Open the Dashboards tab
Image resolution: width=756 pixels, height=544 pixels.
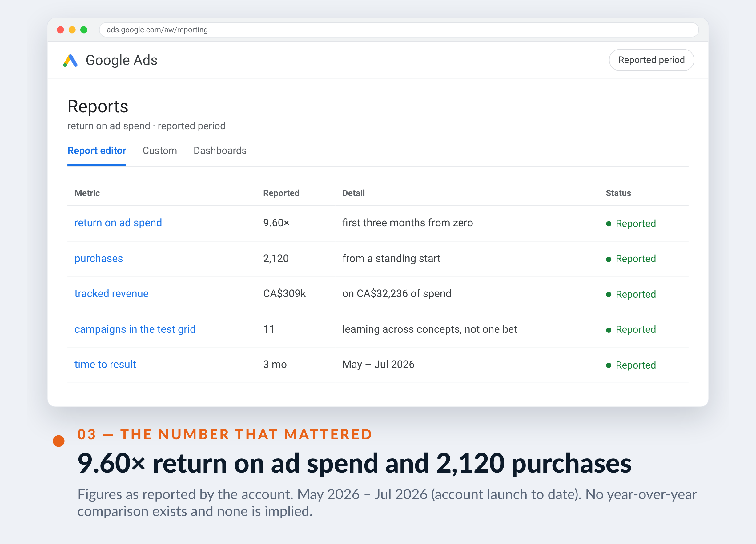pyautogui.click(x=220, y=151)
